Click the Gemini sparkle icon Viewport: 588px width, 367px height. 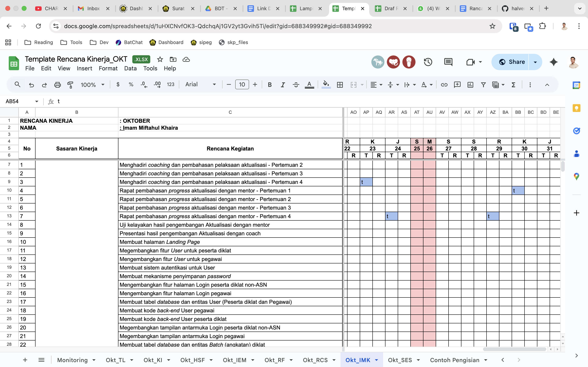[553, 62]
